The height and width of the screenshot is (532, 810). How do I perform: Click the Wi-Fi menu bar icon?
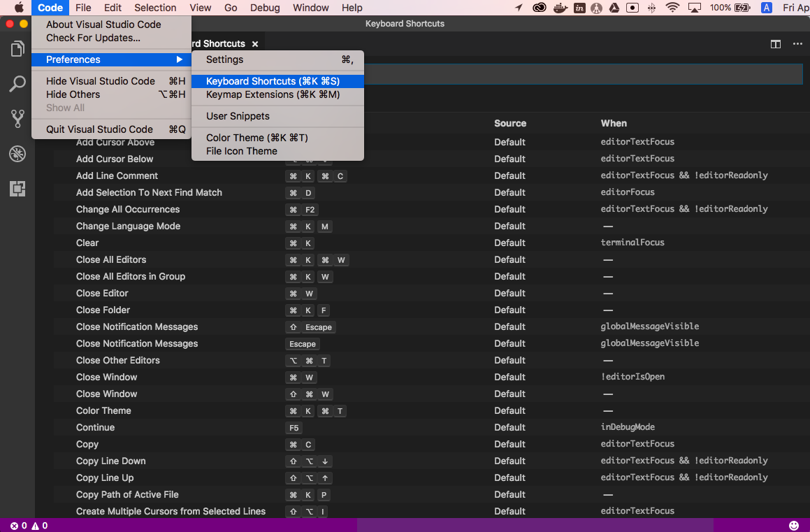click(x=672, y=7)
